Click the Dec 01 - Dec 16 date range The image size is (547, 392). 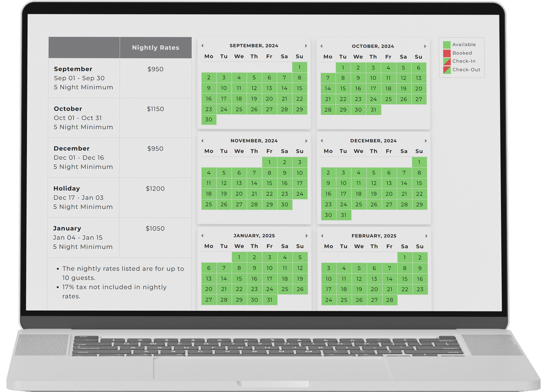click(79, 158)
